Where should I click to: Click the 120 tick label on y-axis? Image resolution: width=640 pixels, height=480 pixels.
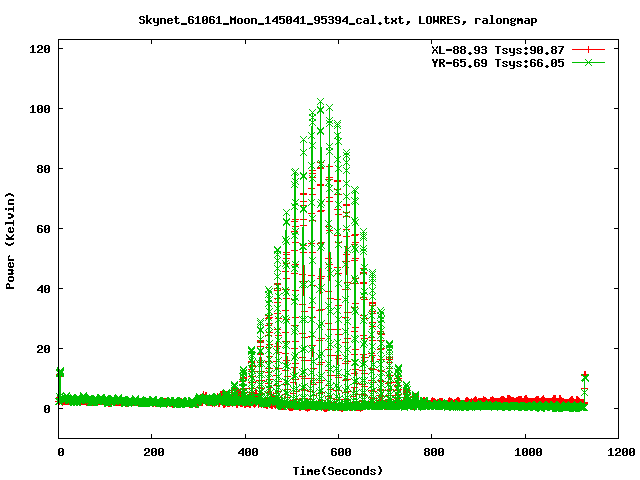pyautogui.click(x=40, y=49)
